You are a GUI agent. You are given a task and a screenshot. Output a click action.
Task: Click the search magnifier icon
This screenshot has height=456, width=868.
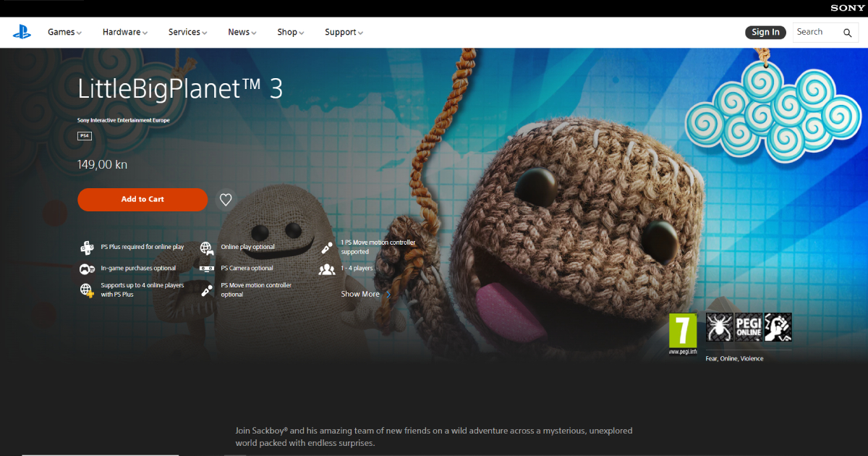[848, 33]
